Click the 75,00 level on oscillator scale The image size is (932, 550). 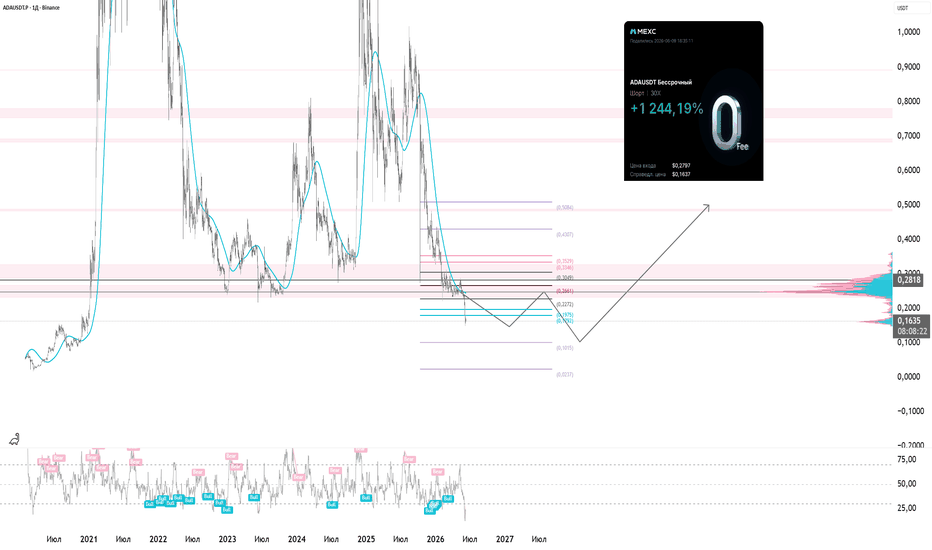tap(906, 459)
